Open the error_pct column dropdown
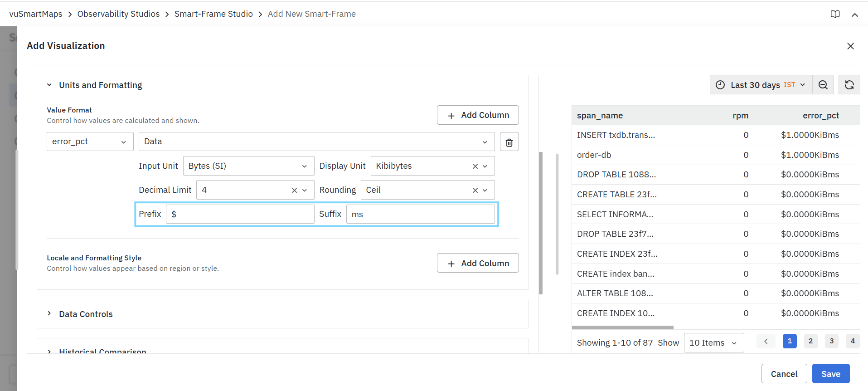 (x=90, y=142)
